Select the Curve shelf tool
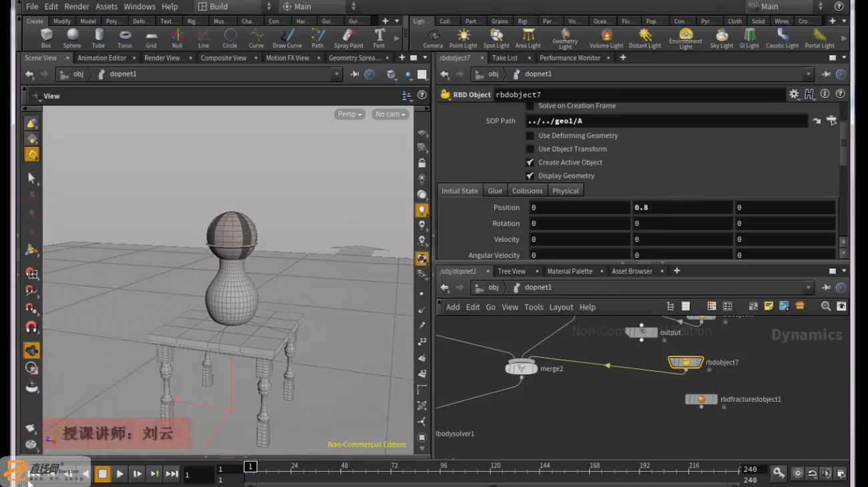 tap(256, 38)
